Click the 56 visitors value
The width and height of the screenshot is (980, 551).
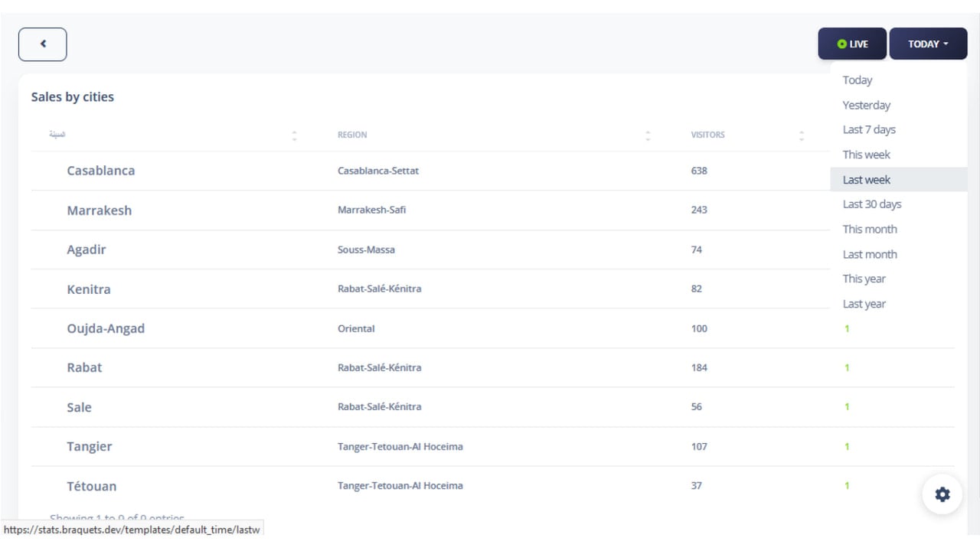click(696, 406)
